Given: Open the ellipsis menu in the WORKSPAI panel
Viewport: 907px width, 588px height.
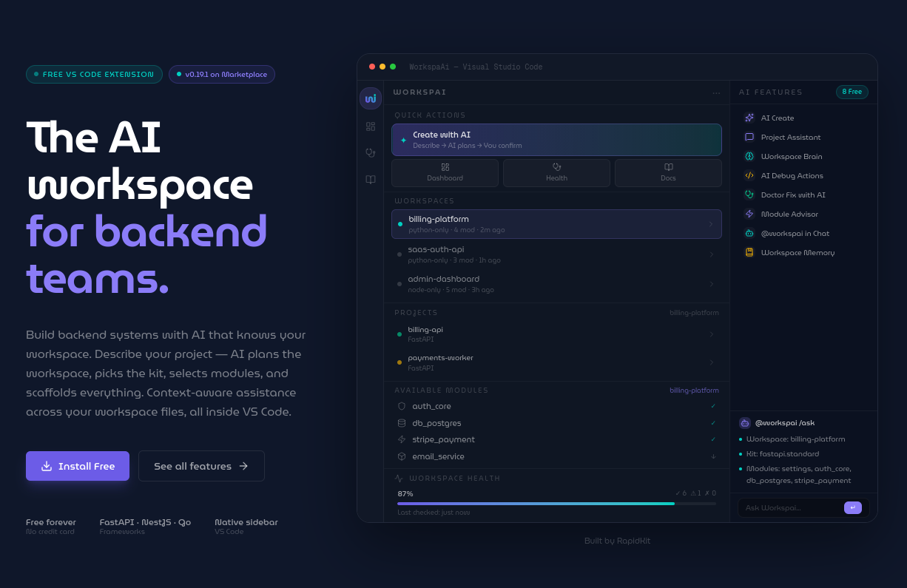Looking at the screenshot, I should (x=716, y=92).
